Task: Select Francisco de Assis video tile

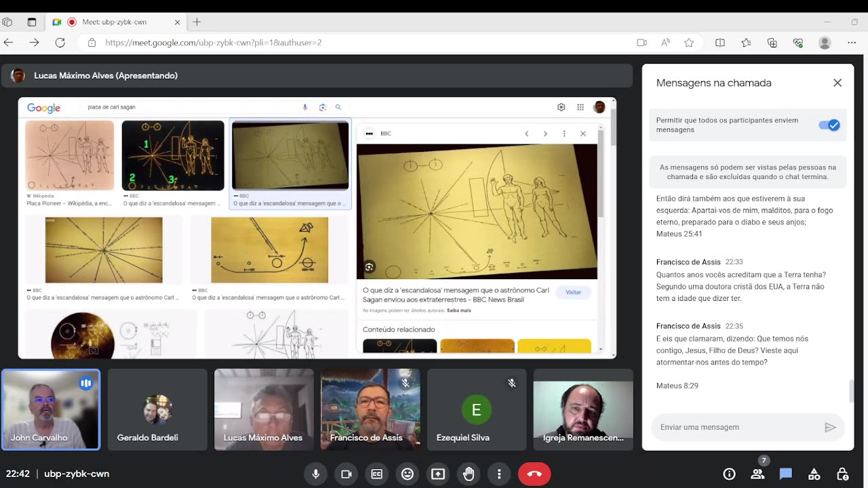Action: click(370, 409)
